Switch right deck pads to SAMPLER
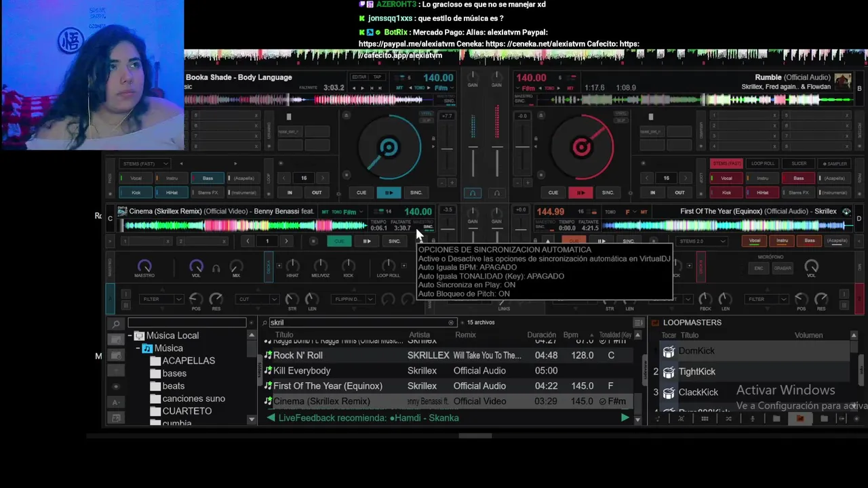The width and height of the screenshot is (868, 488). click(x=835, y=163)
